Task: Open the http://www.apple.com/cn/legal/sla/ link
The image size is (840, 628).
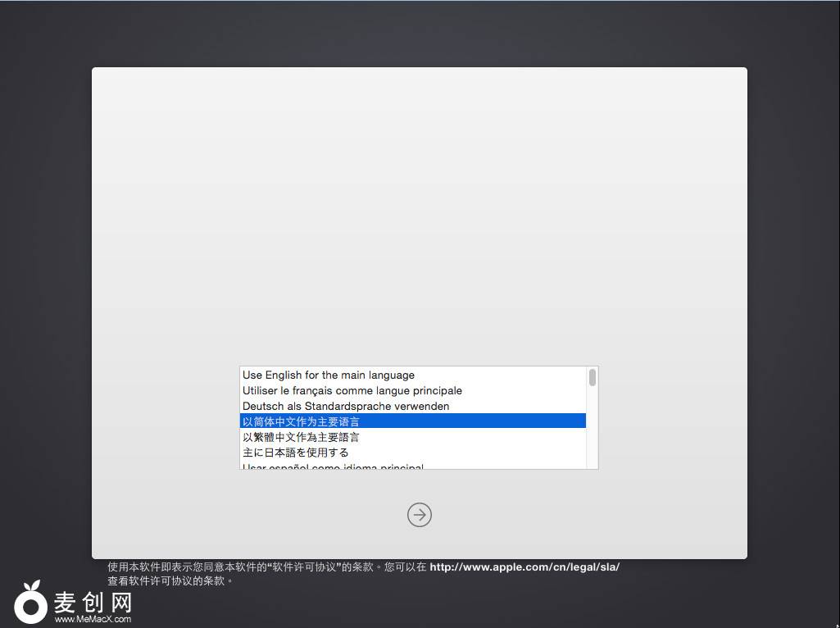Action: [524, 567]
